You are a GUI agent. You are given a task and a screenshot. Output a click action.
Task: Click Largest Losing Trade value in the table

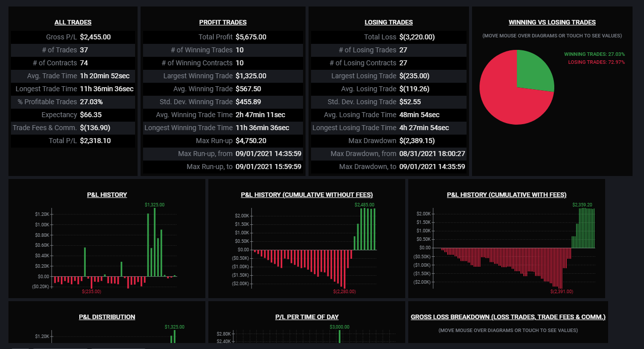pos(414,76)
